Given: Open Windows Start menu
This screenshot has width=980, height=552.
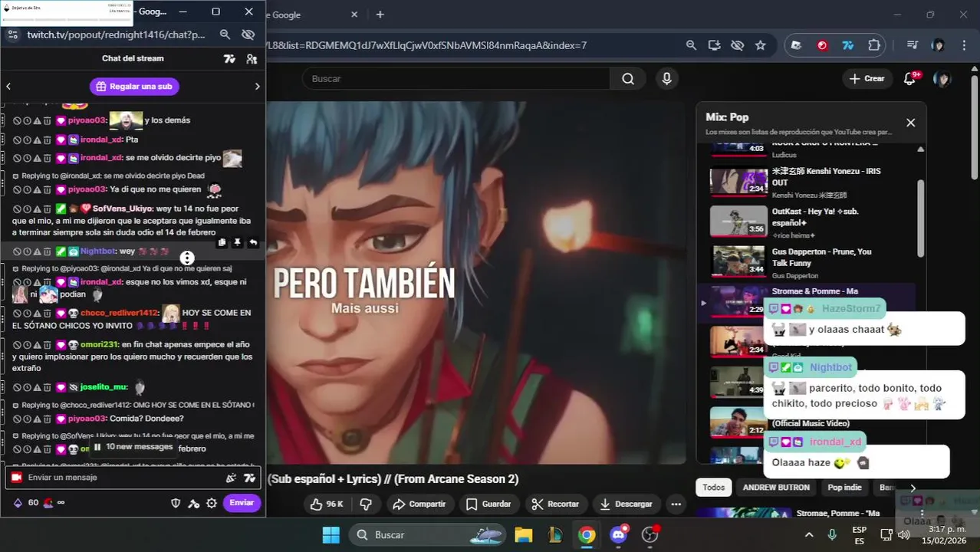Looking at the screenshot, I should 331,535.
